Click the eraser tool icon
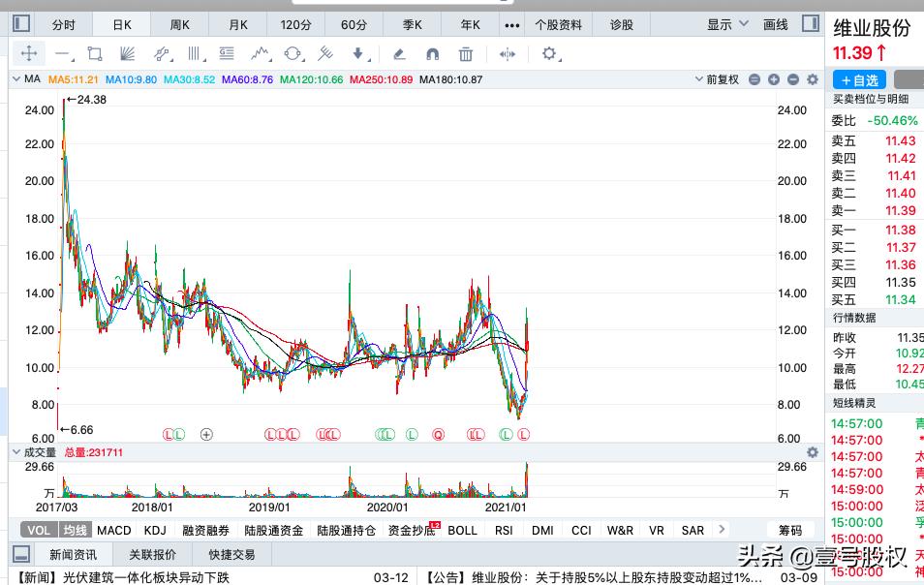 (x=398, y=54)
